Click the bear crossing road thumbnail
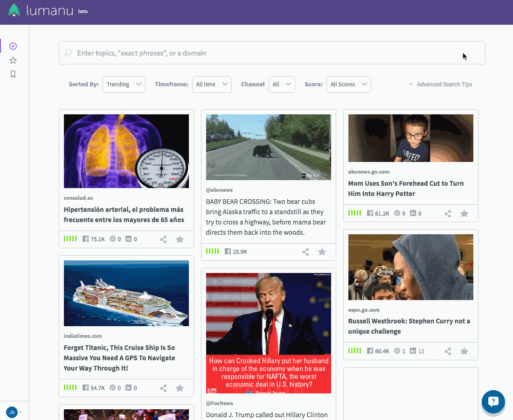The width and height of the screenshot is (513, 420). point(269,147)
